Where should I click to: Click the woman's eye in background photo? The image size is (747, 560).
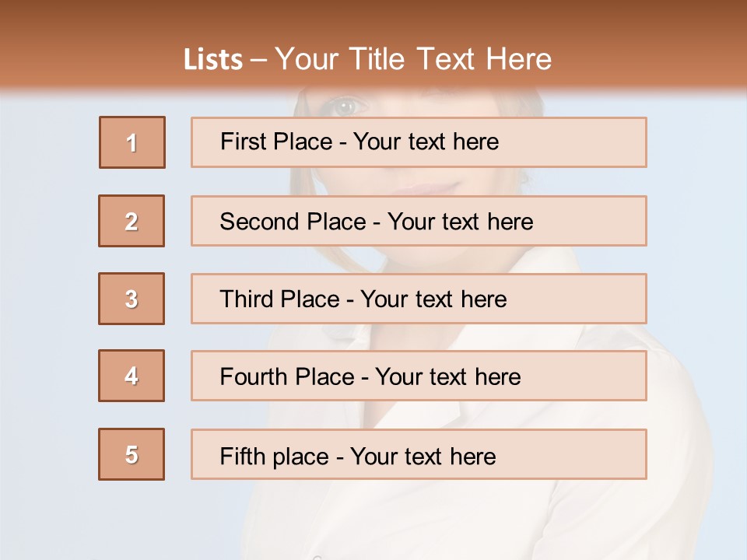[x=343, y=105]
